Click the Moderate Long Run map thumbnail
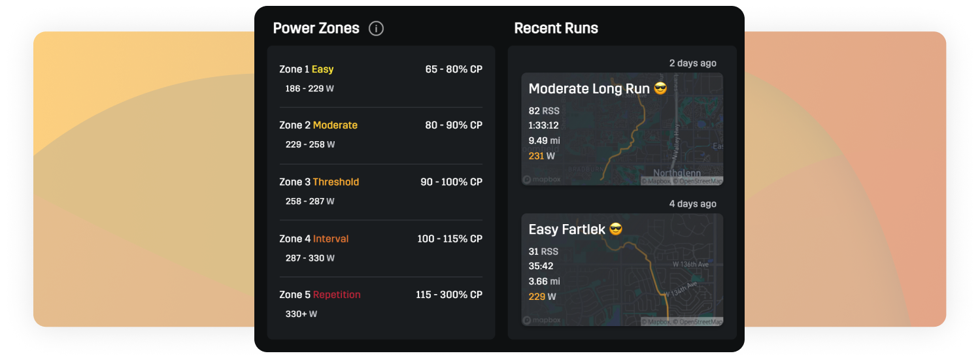The image size is (980, 362). [622, 129]
